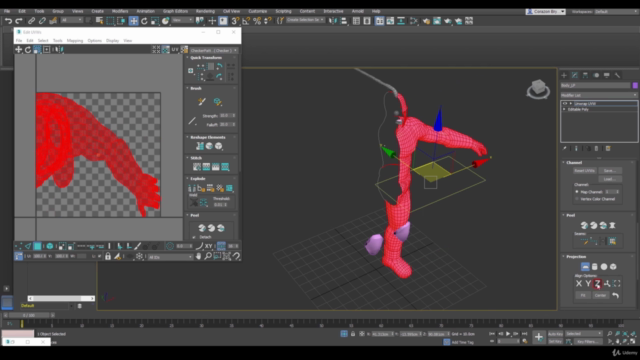Click the lock selection padlock in Edit UVWs
Viewport: 640px width, 360px height.
coord(108,256)
